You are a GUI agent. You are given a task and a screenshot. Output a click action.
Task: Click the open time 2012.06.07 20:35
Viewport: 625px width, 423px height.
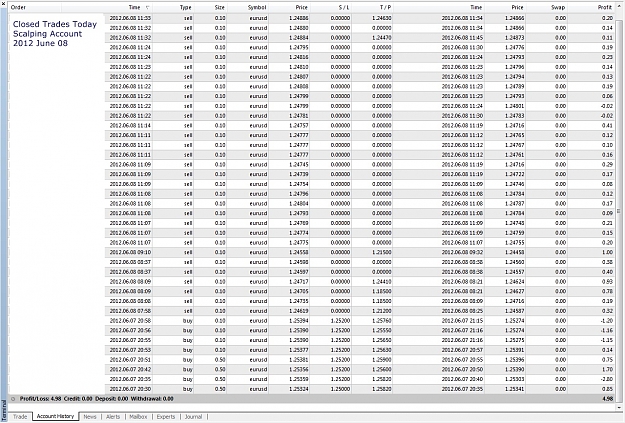coord(130,379)
